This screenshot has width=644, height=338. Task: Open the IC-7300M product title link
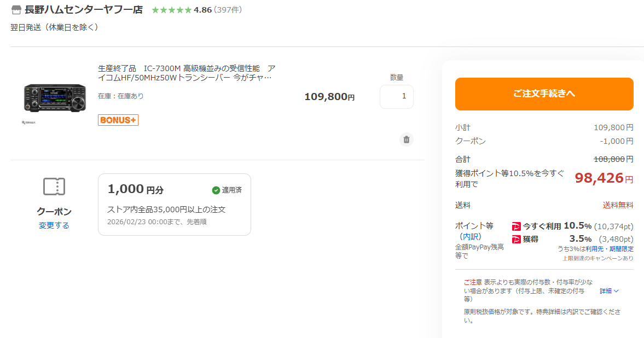[x=186, y=73]
